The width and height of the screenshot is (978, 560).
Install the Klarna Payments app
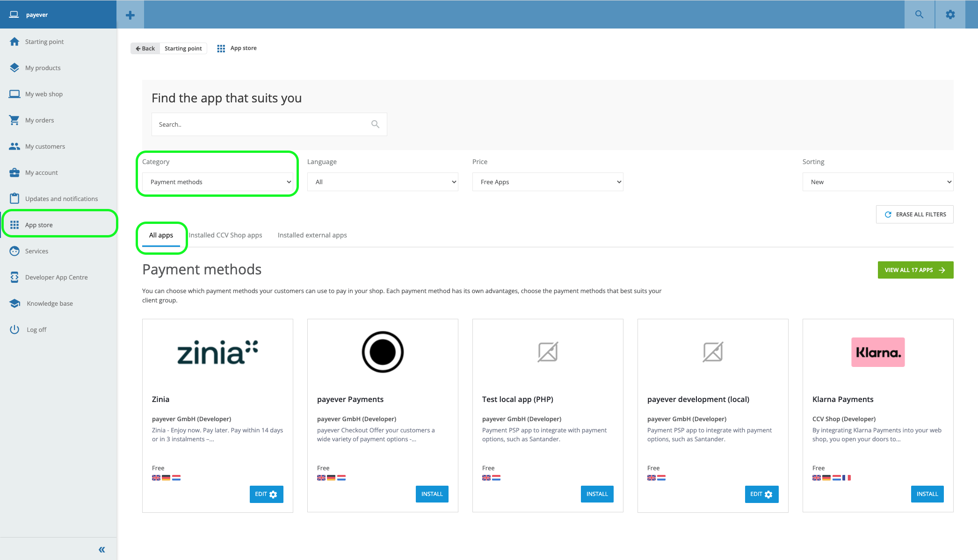click(927, 494)
